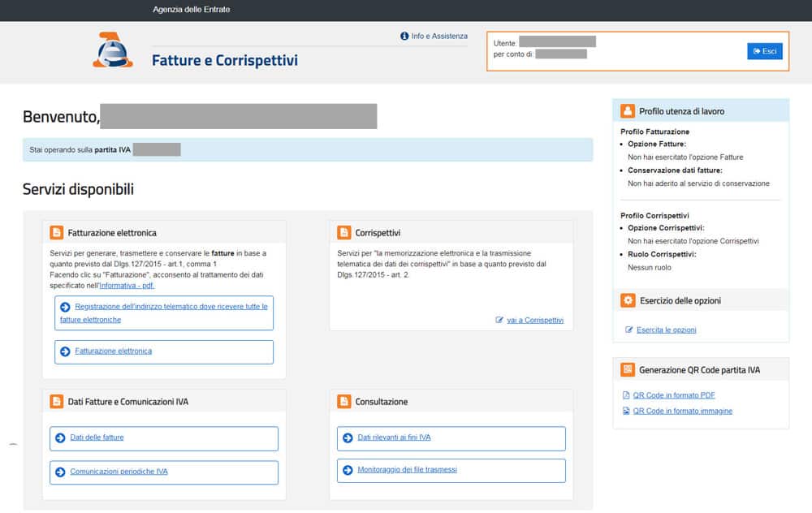Click the Agenzia delle Entrate logo
Image resolution: width=812 pixels, height=513 pixels.
click(112, 50)
